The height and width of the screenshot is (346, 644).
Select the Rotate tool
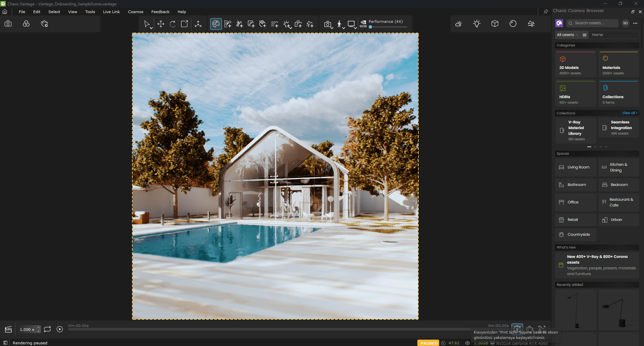coord(173,24)
